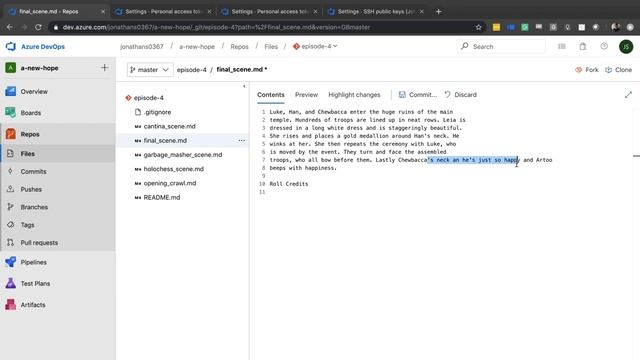Image resolution: width=640 pixels, height=360 pixels.
Task: Switch to the Preview tab
Action: pyautogui.click(x=306, y=95)
